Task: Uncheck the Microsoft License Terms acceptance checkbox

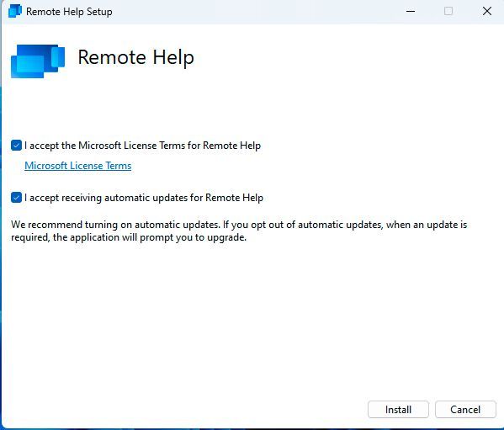Action: click(x=16, y=146)
